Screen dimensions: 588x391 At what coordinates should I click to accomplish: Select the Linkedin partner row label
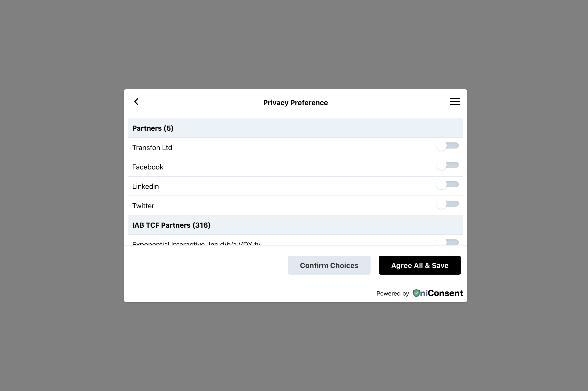(145, 187)
